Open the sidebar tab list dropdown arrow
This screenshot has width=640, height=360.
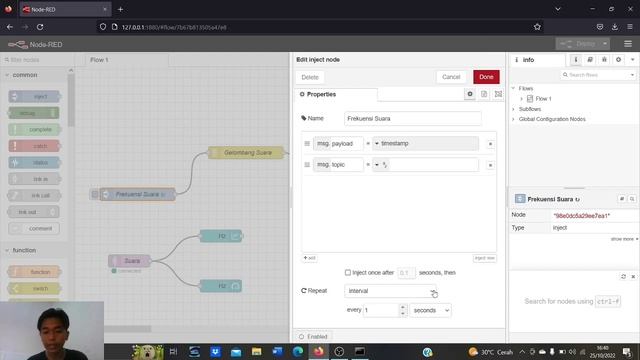click(x=633, y=60)
